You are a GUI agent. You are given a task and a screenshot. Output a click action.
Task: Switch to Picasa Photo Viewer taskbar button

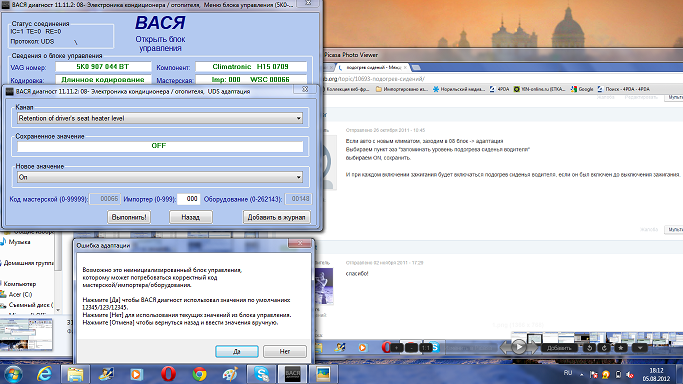(323, 374)
